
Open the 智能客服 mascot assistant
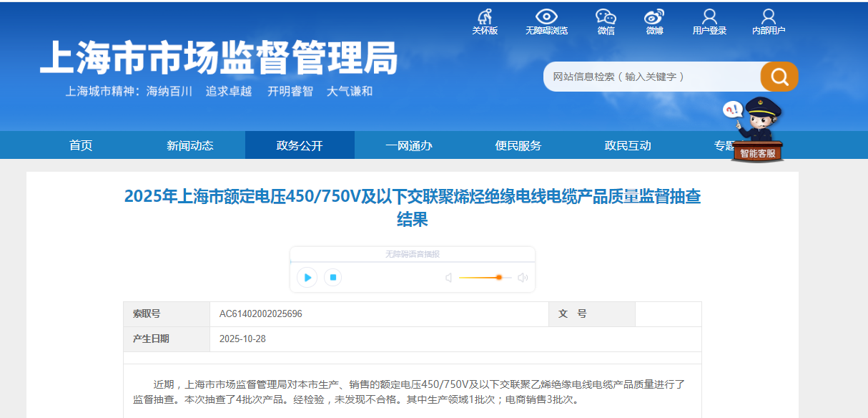coord(758,130)
